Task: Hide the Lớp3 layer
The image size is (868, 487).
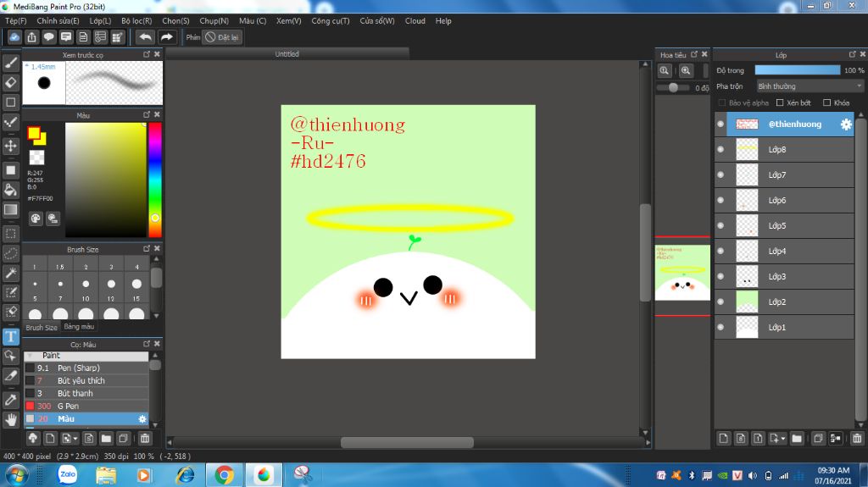Action: click(x=721, y=277)
